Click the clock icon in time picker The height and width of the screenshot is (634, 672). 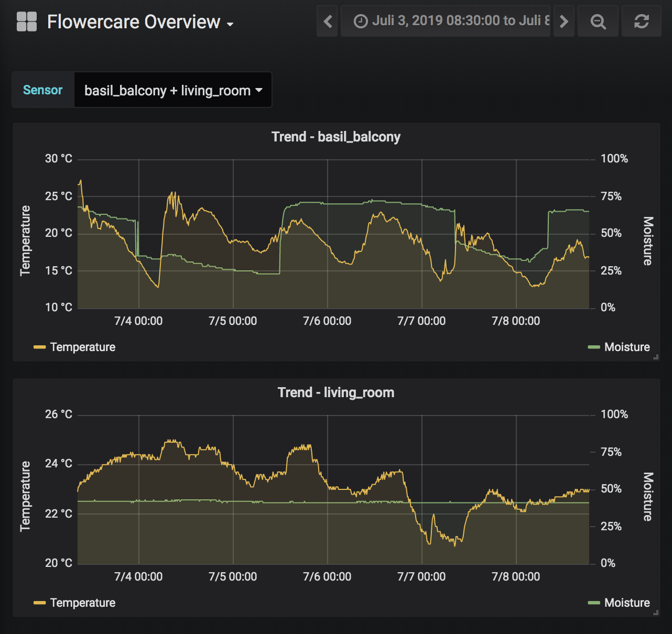[361, 21]
